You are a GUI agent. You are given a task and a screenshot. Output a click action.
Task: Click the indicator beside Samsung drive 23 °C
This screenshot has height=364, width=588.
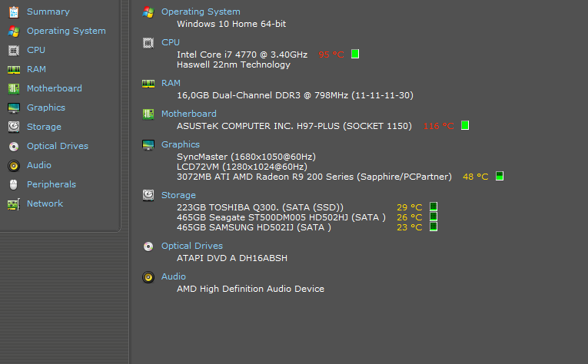(x=434, y=227)
